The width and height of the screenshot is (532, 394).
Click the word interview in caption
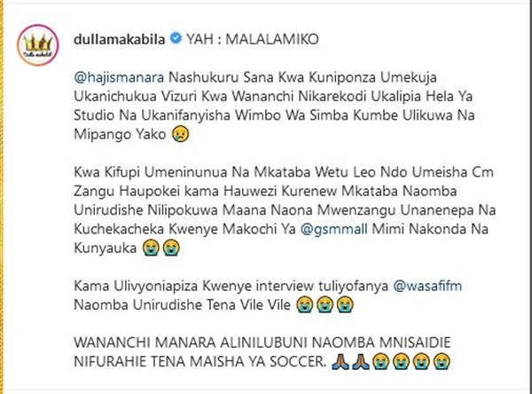pos(285,286)
